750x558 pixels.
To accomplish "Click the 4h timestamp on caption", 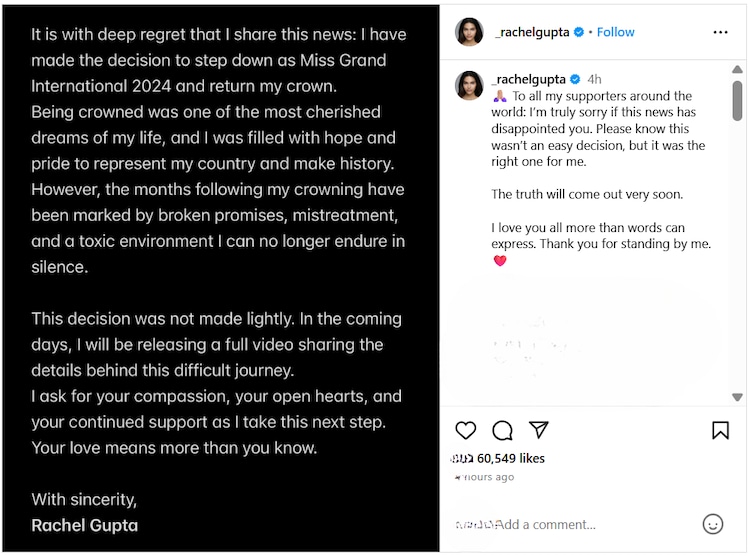I will [594, 79].
